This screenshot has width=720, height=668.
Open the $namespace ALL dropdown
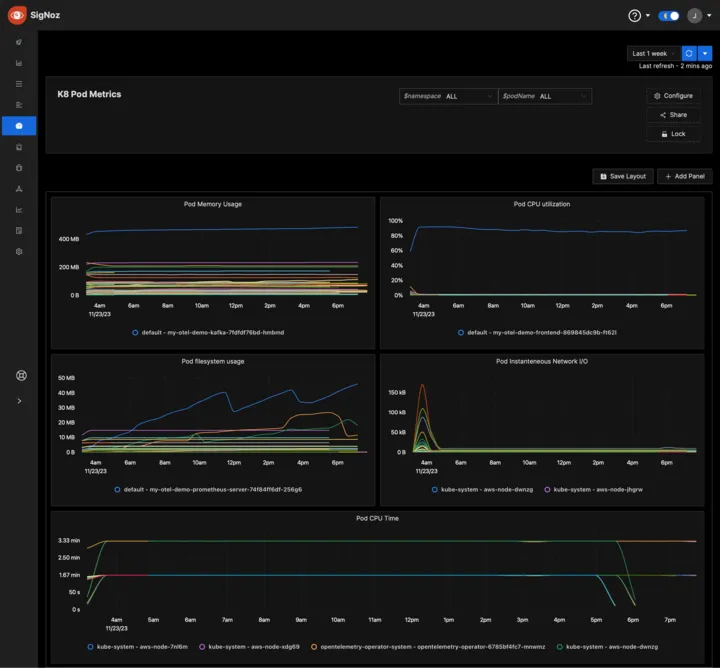448,96
